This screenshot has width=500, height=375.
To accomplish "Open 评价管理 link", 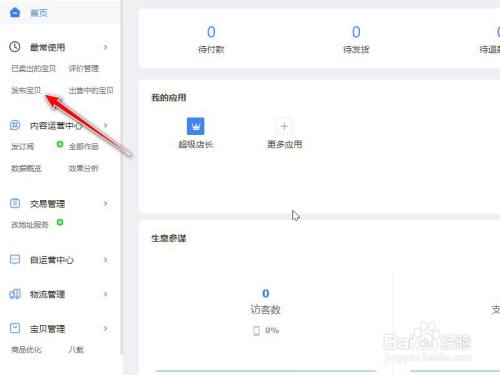I will click(x=84, y=68).
